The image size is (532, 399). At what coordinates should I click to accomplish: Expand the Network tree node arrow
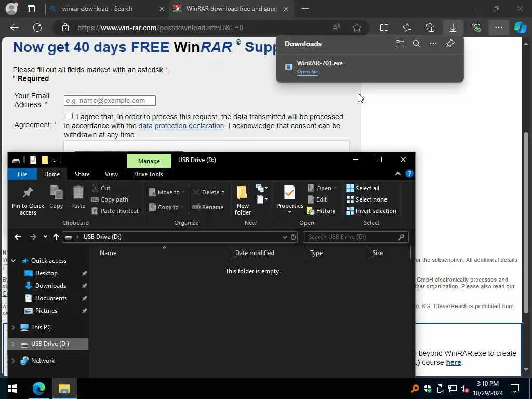[13, 361]
